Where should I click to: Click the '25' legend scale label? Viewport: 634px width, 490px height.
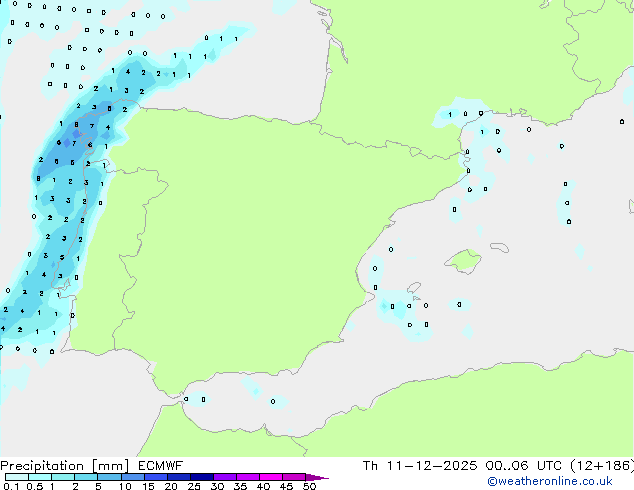pos(194,486)
